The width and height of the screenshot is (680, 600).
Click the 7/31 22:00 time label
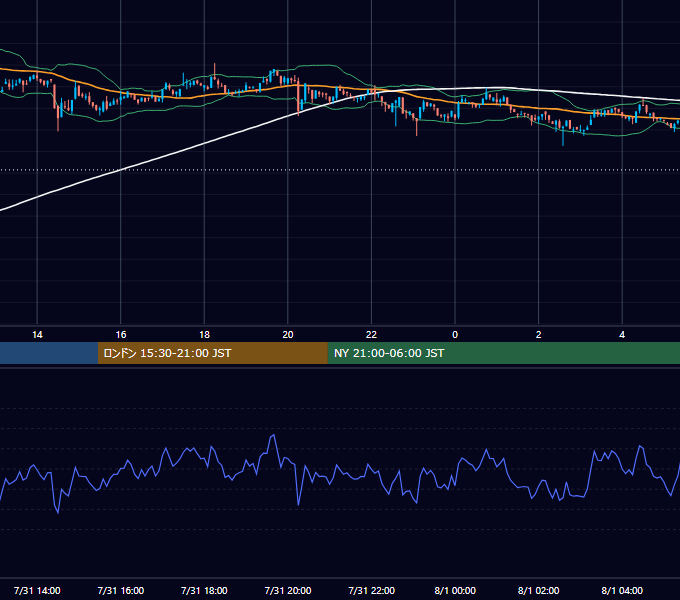[372, 590]
